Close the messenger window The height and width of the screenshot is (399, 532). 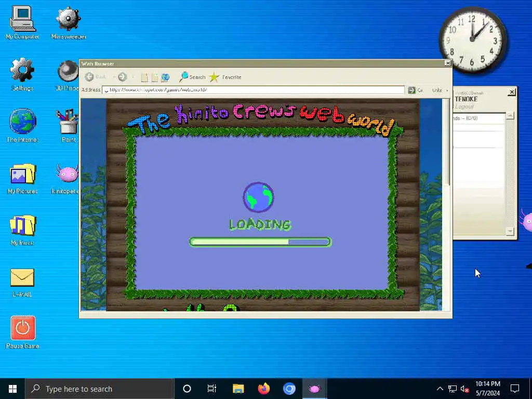point(512,92)
